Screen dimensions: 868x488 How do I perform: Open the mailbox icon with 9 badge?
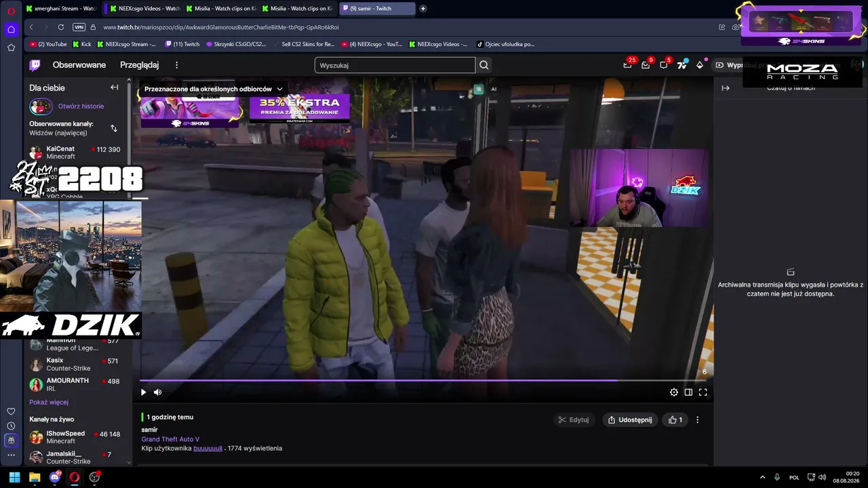coord(646,65)
